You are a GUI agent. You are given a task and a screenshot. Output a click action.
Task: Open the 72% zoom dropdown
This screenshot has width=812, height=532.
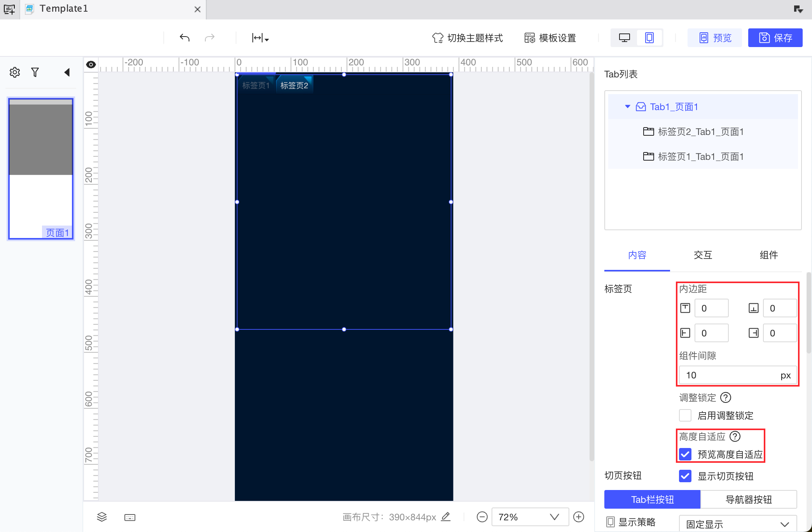530,517
